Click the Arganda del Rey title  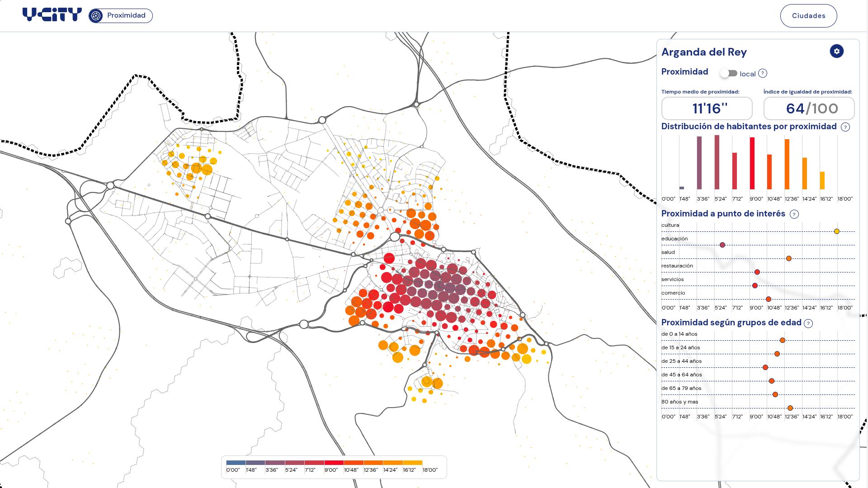click(704, 52)
